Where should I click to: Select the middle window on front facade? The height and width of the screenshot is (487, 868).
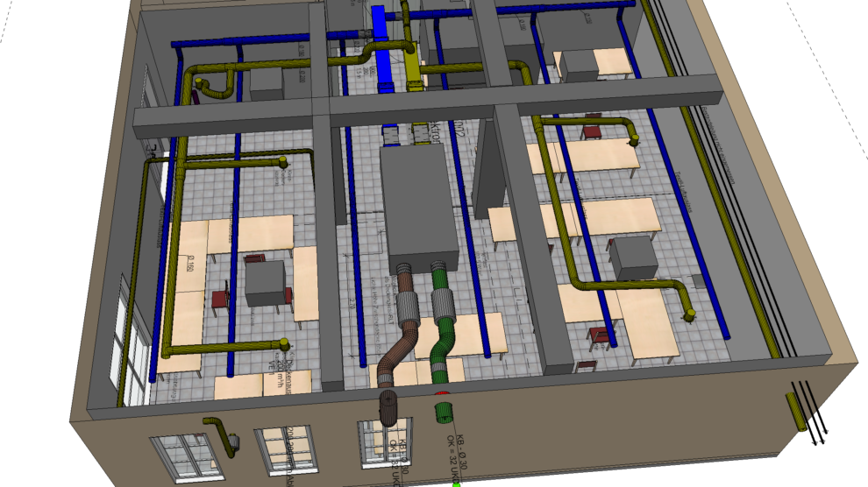click(x=285, y=450)
